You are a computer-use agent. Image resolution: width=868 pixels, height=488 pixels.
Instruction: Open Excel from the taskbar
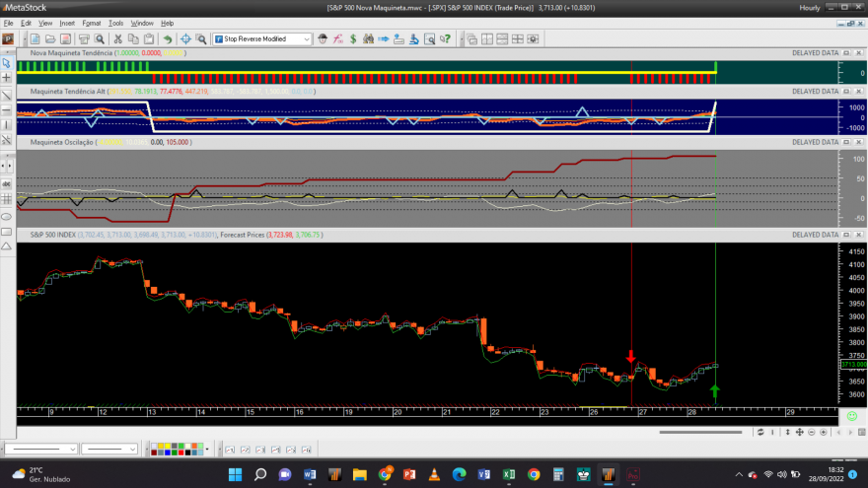pyautogui.click(x=509, y=474)
